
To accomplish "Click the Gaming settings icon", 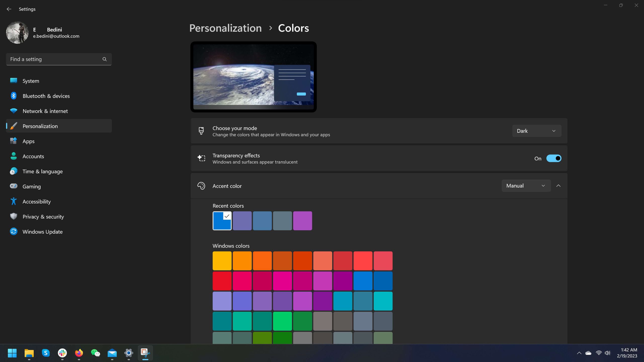I will tap(14, 186).
